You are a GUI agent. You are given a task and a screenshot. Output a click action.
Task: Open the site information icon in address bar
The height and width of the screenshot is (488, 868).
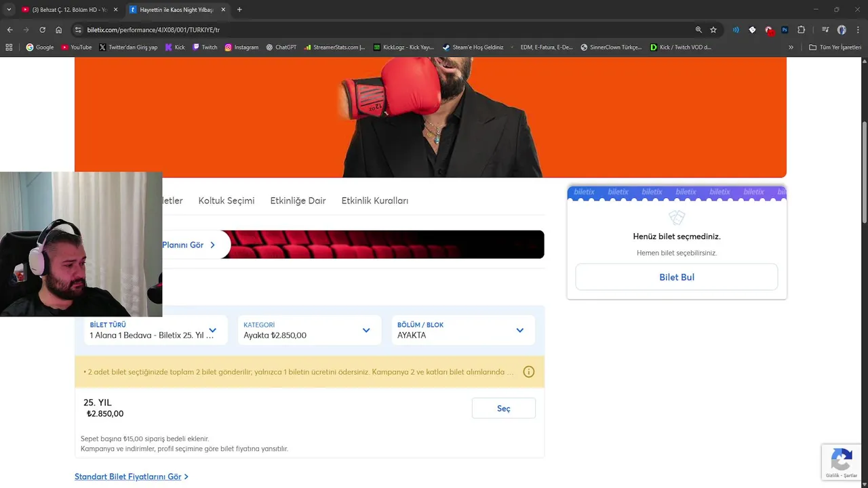78,30
